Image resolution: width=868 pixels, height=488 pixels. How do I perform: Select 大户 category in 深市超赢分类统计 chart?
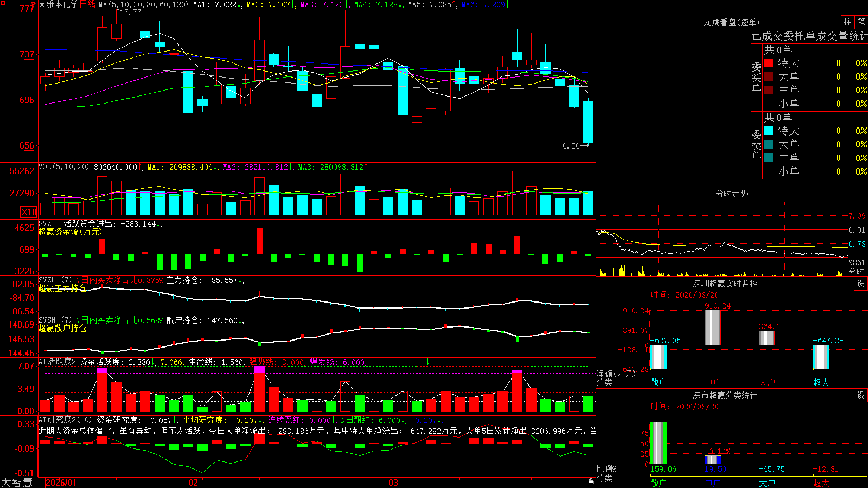767,483
